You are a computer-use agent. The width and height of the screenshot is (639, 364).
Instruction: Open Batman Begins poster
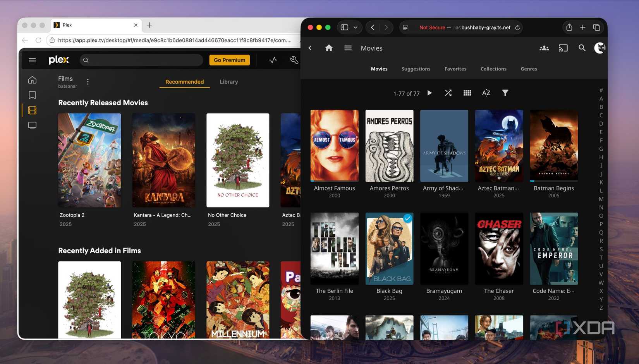coord(554,146)
